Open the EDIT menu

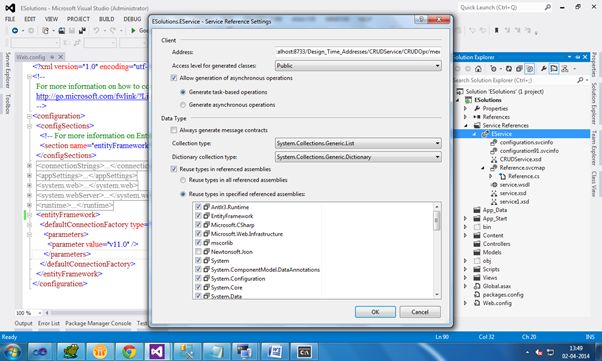click(x=30, y=19)
